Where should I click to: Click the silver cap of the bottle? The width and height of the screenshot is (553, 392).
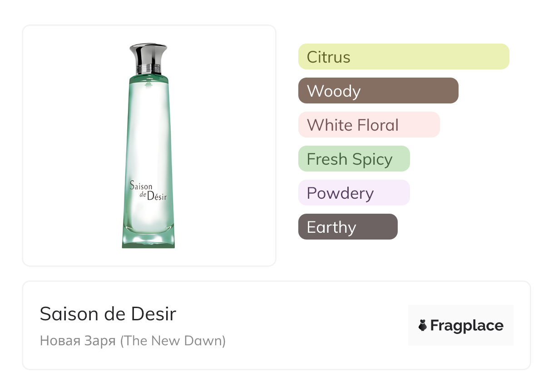pyautogui.click(x=148, y=54)
